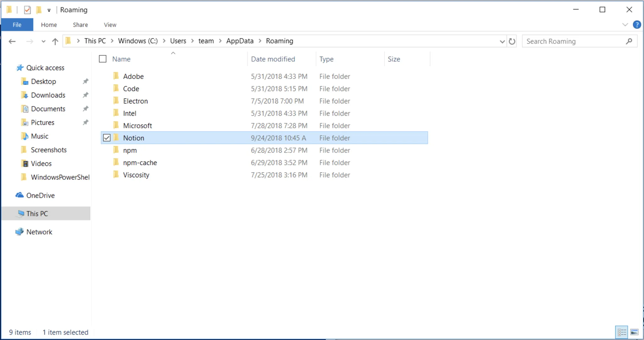Click the Properties quick access toolbar icon
This screenshot has width=644, height=340.
coord(27,10)
